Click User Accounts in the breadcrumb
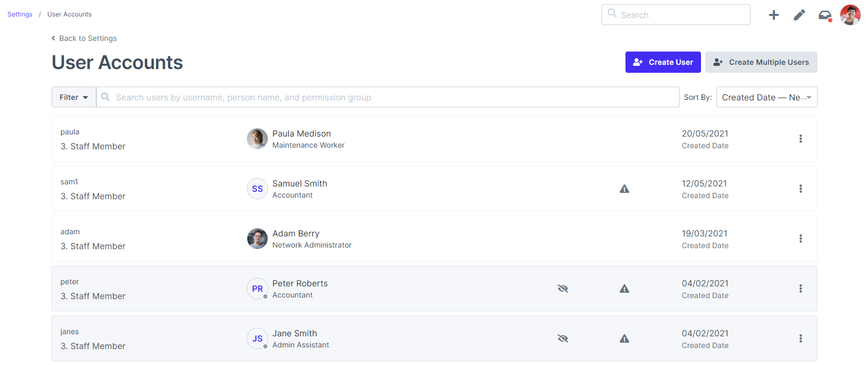Screen dimensions: 868x365 click(x=69, y=14)
